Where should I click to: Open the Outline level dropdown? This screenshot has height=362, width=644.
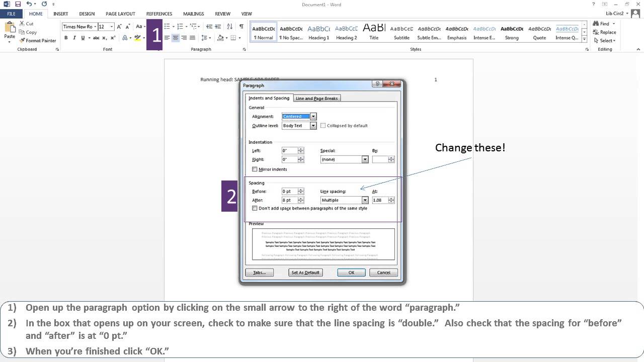tap(313, 126)
